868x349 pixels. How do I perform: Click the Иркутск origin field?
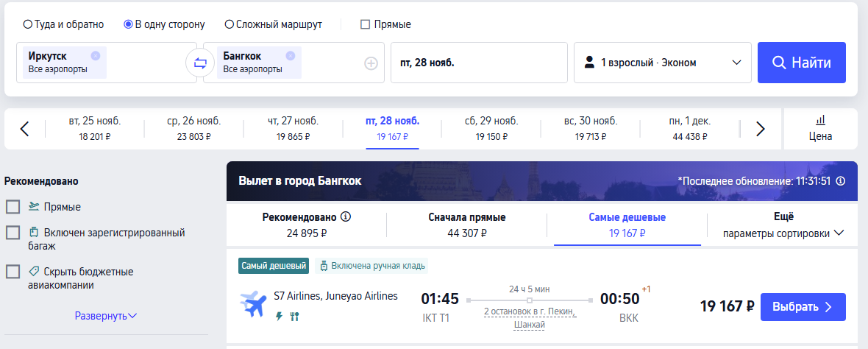(106, 63)
